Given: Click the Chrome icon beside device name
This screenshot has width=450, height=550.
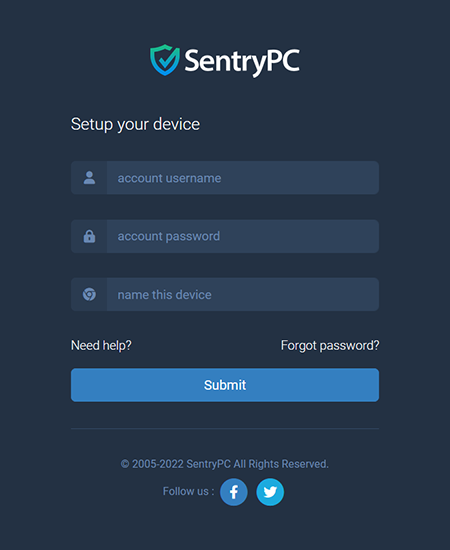Looking at the screenshot, I should tap(89, 295).
